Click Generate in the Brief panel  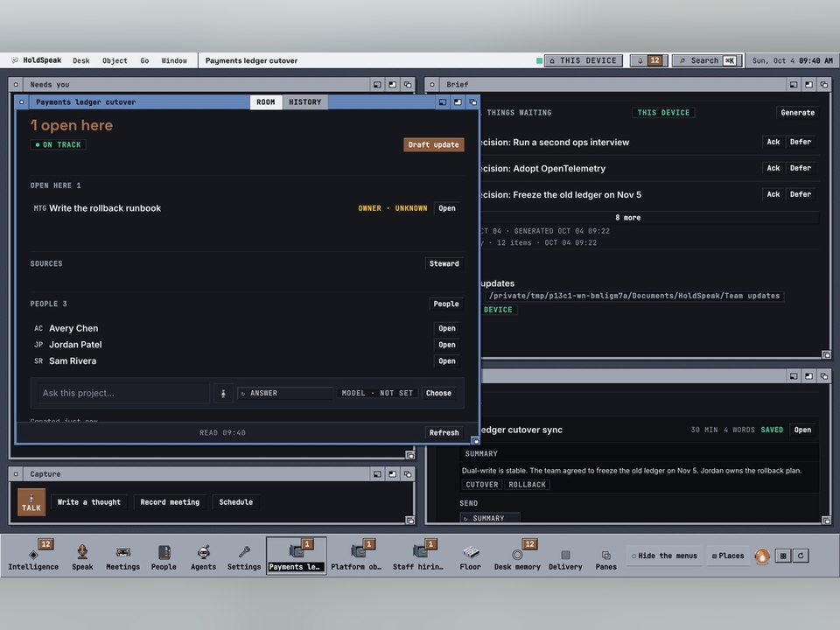pos(797,113)
